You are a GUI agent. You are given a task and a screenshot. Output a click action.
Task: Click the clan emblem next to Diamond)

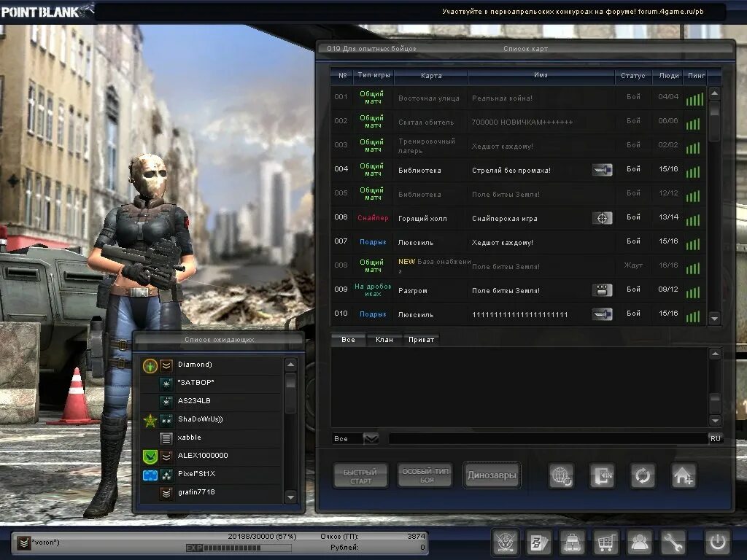pyautogui.click(x=150, y=366)
